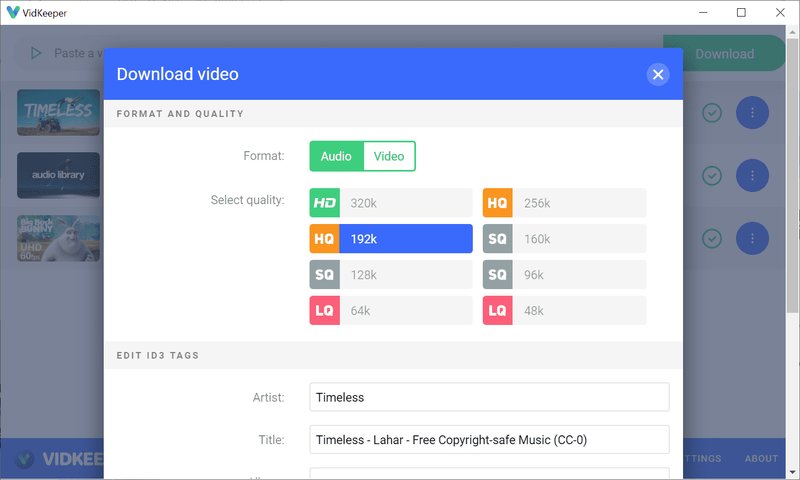800x480 pixels.
Task: Open three-dot menu for Big Buck Bunny row
Action: point(752,238)
